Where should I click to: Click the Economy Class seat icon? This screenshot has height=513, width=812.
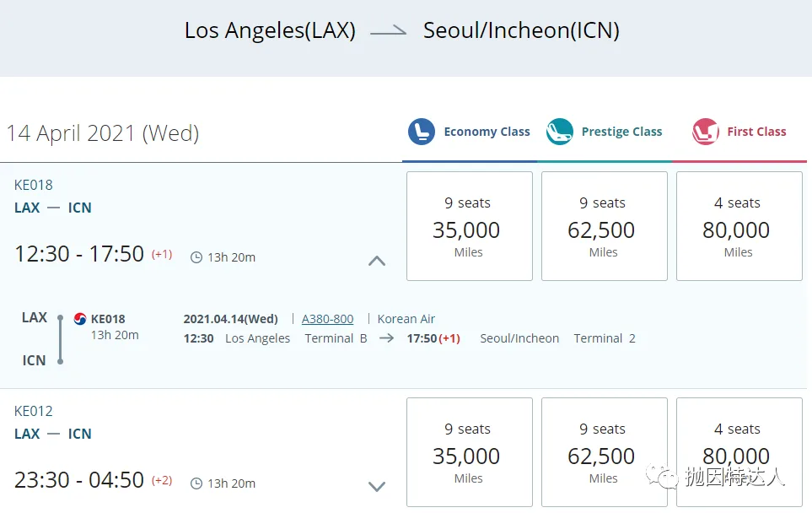click(x=421, y=132)
